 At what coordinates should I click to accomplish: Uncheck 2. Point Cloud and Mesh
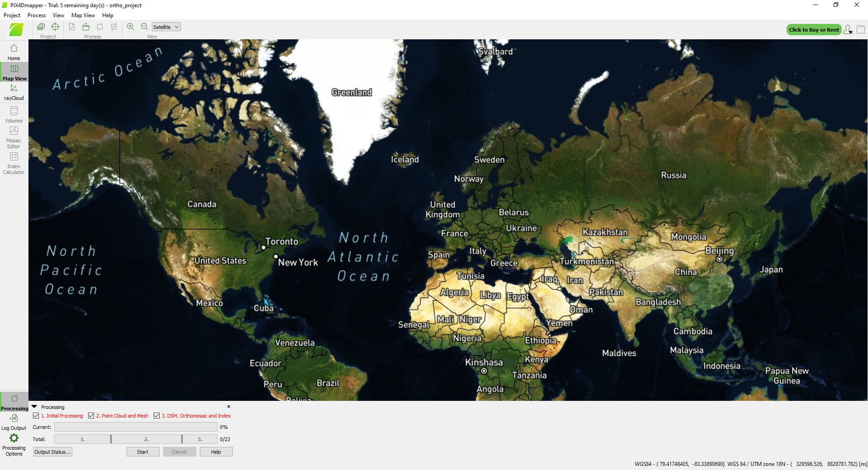pos(91,416)
